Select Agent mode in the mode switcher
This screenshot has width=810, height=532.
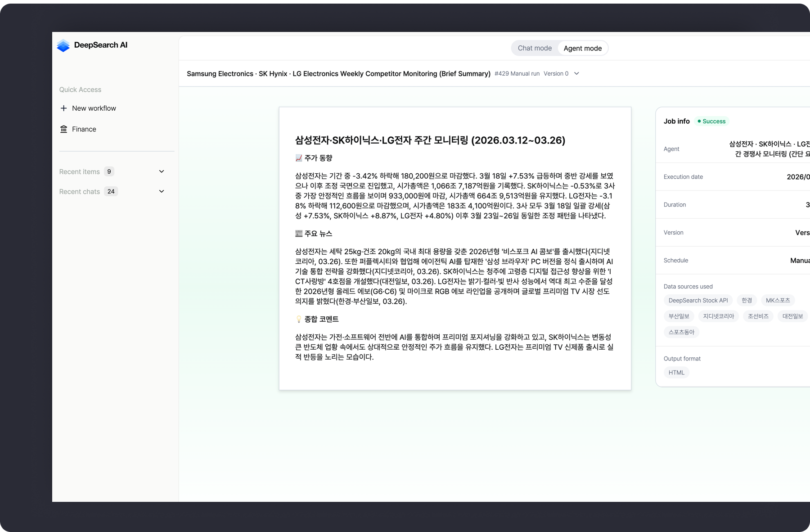pyautogui.click(x=582, y=48)
